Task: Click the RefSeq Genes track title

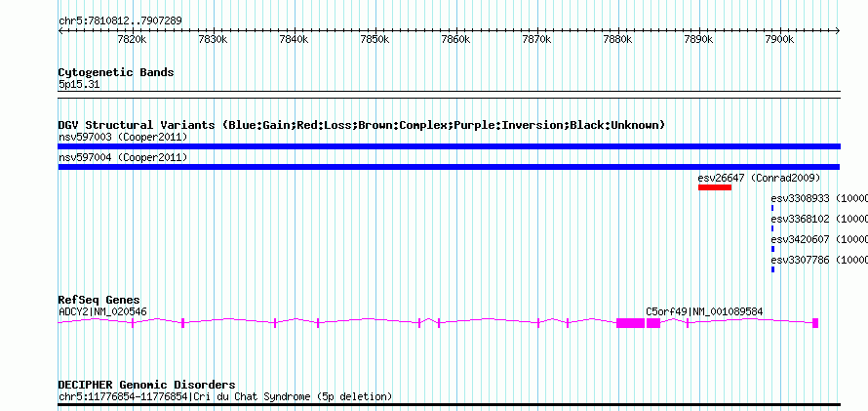Action: (99, 301)
